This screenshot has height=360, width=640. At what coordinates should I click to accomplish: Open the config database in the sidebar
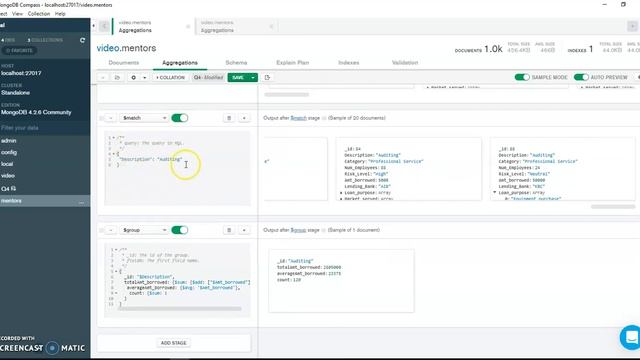(x=9, y=152)
